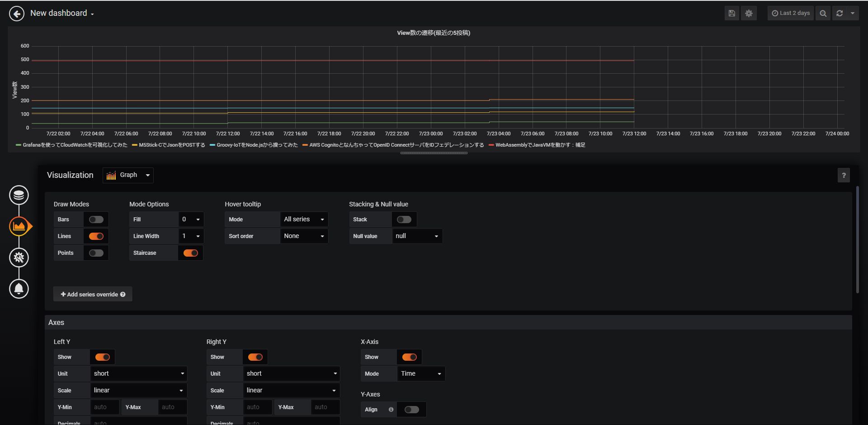
Task: Click the zoom out magnifier icon
Action: coord(823,13)
